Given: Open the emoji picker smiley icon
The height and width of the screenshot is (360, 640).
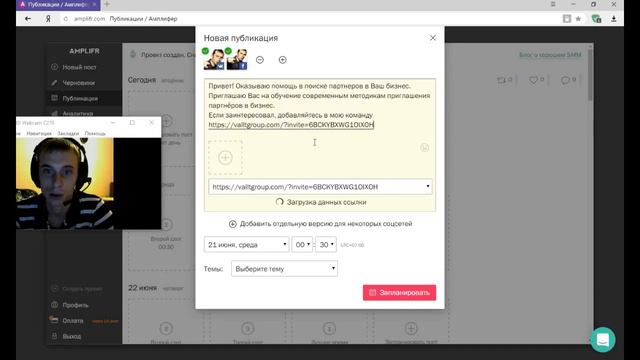Looking at the screenshot, I should point(424,147).
